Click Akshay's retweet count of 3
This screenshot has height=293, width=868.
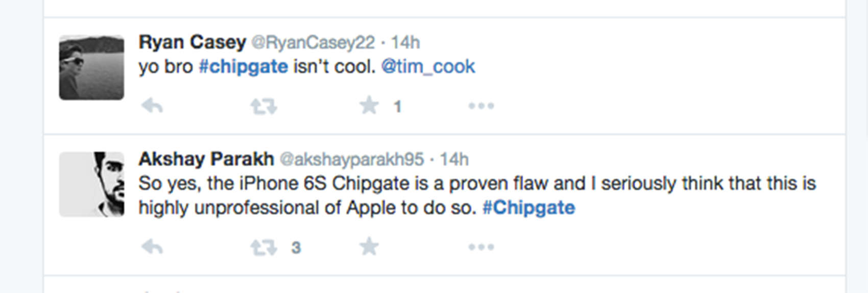coord(296,248)
